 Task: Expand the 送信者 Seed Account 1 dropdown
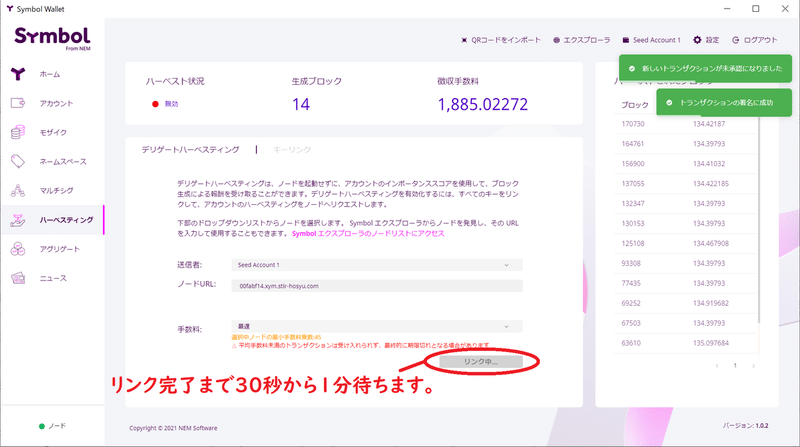377,265
